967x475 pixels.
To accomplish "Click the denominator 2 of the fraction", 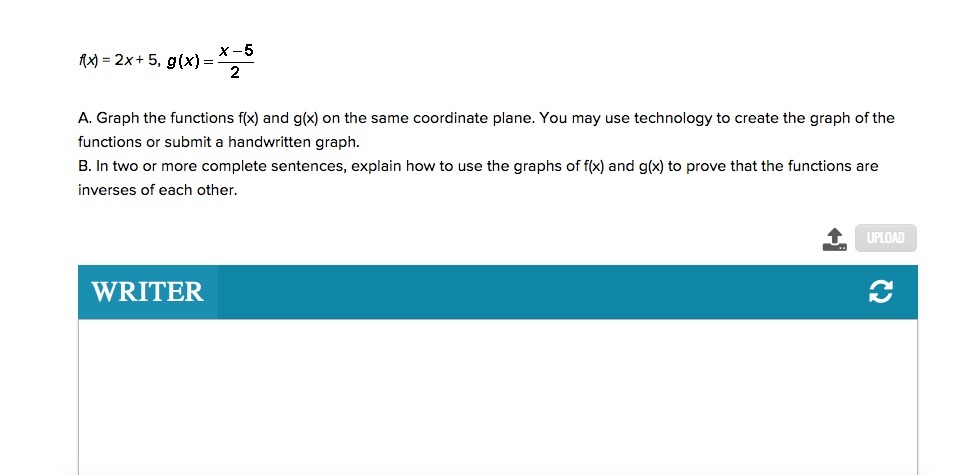I will pos(235,73).
